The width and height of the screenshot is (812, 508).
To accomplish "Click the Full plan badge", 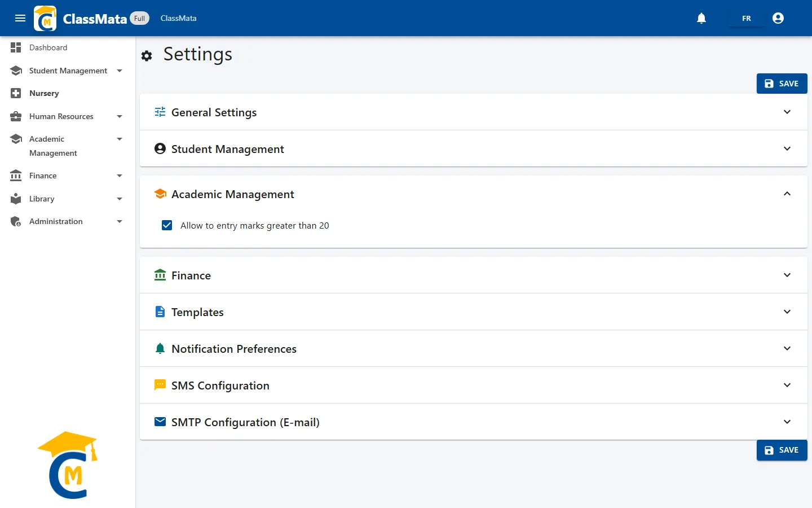I will (139, 18).
